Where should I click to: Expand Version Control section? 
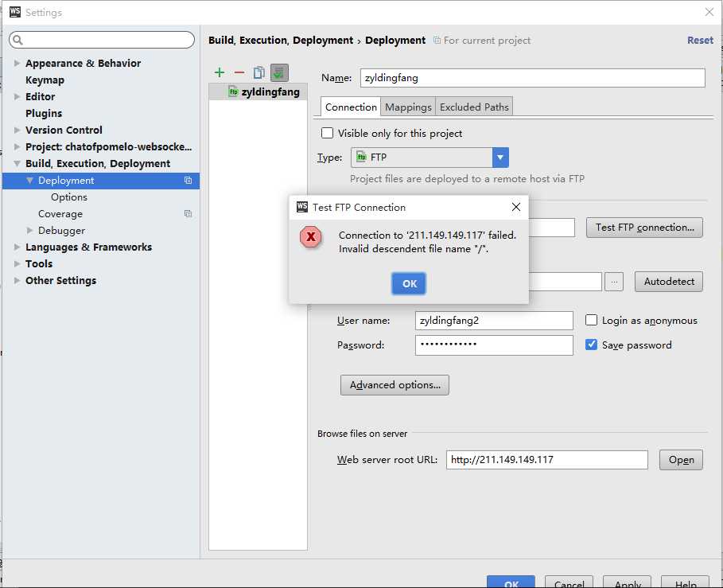[17, 130]
